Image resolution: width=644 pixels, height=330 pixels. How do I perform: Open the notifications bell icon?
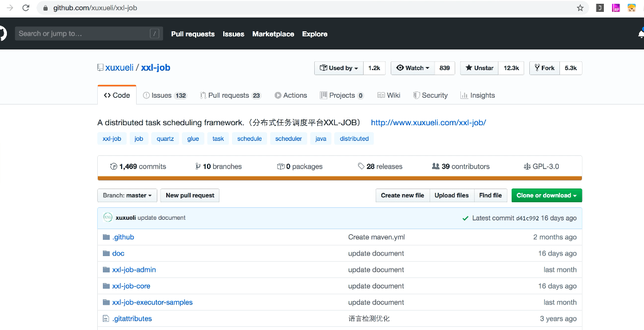pos(641,34)
